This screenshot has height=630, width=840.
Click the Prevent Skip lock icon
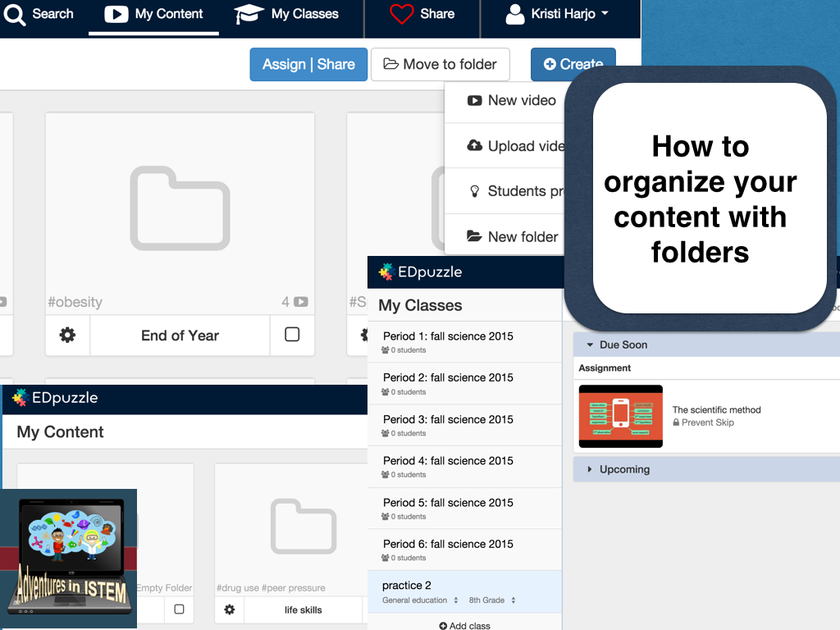coord(676,422)
